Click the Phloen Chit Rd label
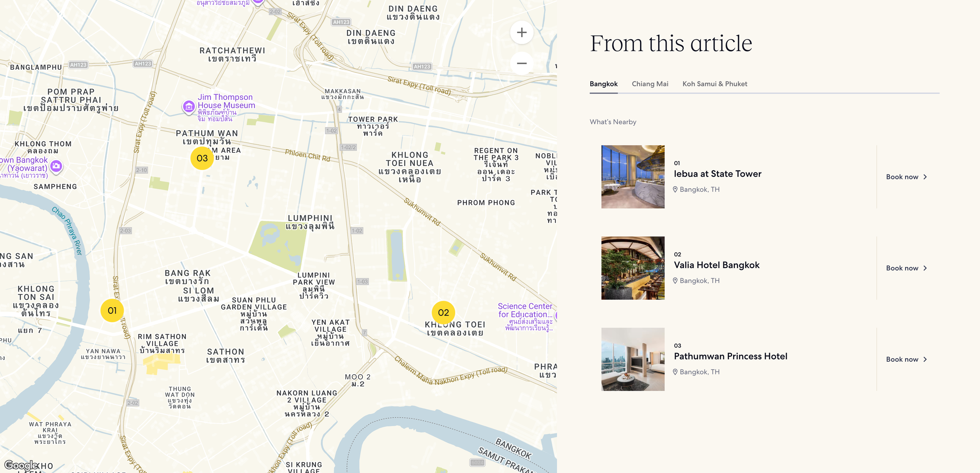 click(x=307, y=156)
